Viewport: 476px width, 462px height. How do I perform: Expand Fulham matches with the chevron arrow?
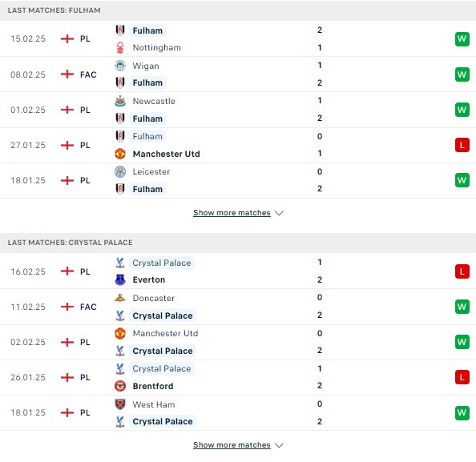click(x=279, y=213)
